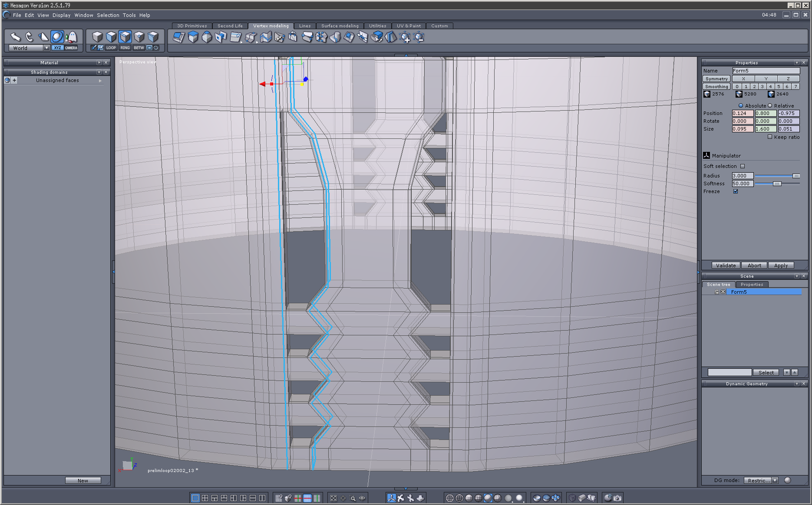Open the DG mode dropdown
This screenshot has height=505, width=812.
[x=775, y=480]
